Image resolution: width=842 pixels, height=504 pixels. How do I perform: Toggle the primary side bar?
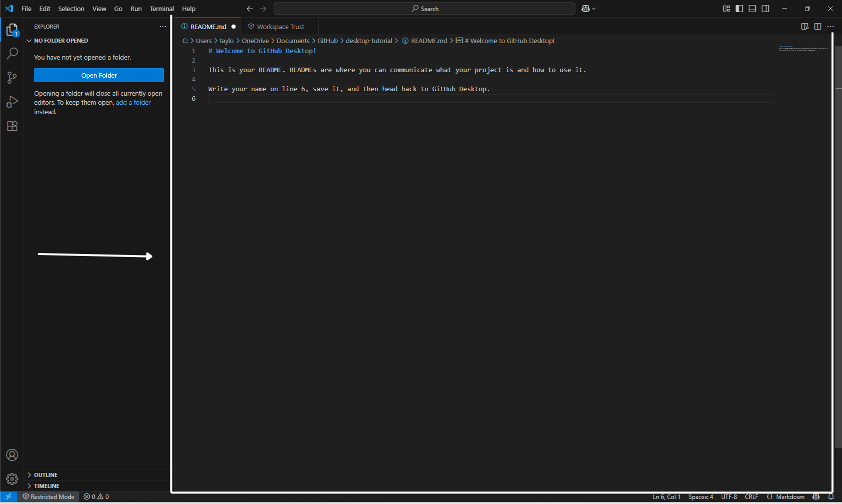pyautogui.click(x=739, y=9)
